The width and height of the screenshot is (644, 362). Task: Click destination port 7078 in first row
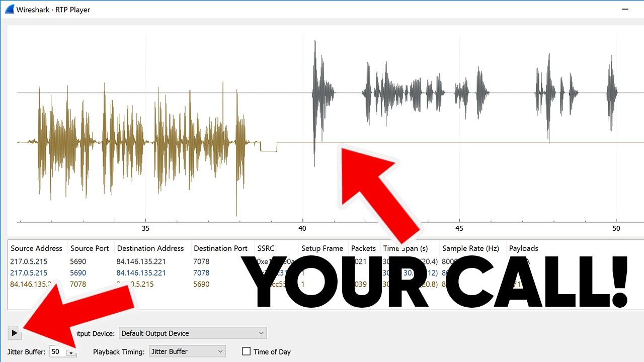pos(201,261)
